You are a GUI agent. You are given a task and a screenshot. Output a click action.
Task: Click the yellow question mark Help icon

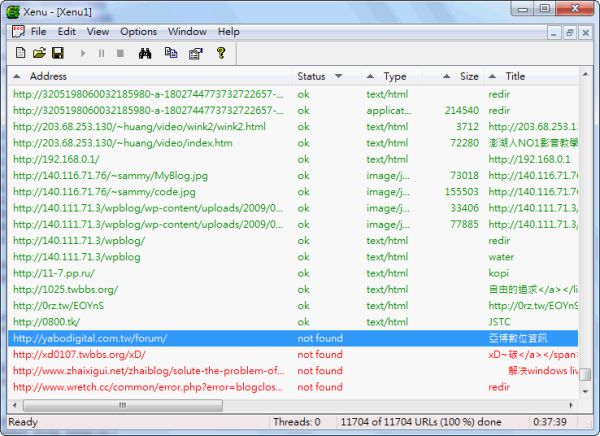point(221,52)
